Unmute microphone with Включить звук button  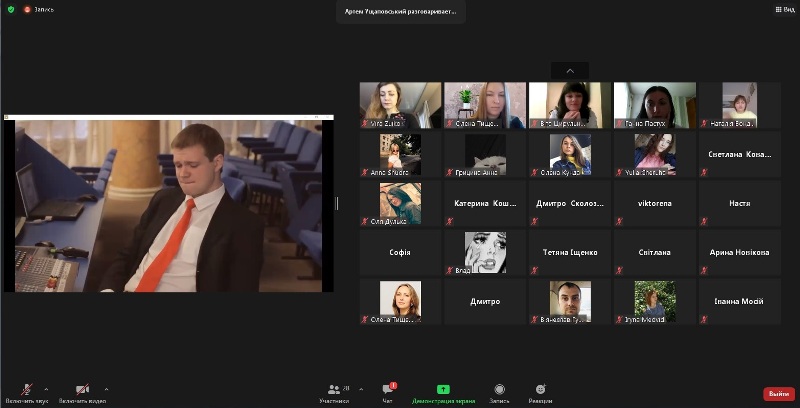[28, 394]
